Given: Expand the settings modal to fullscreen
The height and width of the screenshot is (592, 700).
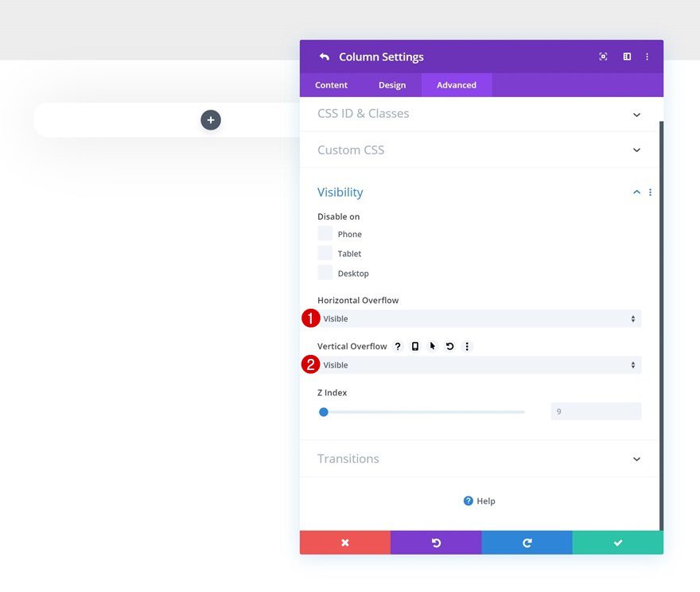Looking at the screenshot, I should coord(603,56).
